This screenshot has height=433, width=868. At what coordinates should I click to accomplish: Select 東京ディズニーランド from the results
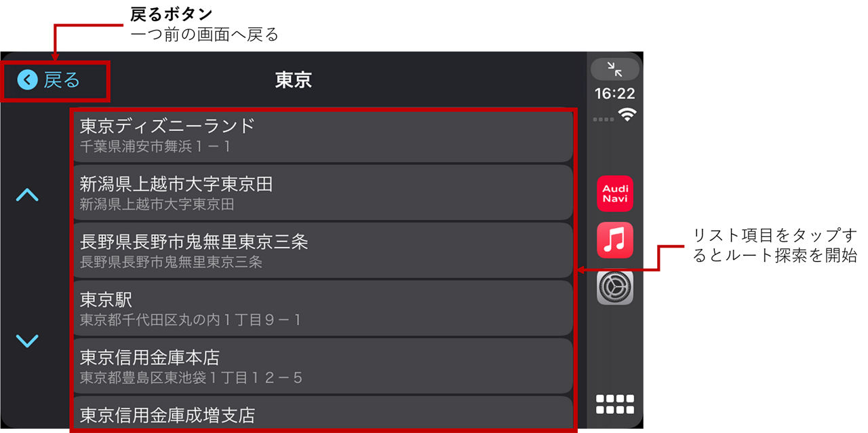323,135
